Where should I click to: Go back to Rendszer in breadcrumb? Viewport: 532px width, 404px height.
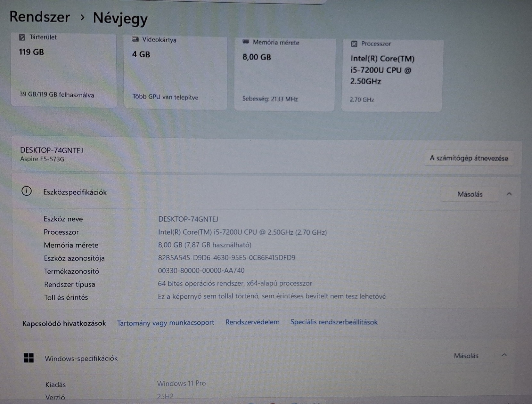pyautogui.click(x=40, y=17)
